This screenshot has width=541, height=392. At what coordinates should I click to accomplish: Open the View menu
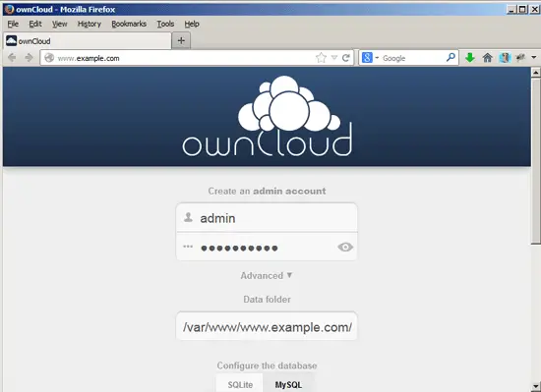[60, 24]
